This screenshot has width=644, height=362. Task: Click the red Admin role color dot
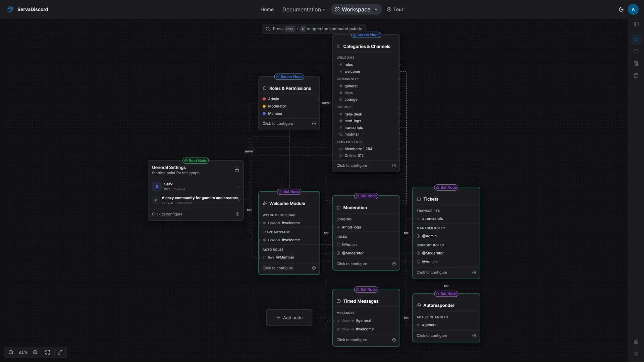[264, 99]
